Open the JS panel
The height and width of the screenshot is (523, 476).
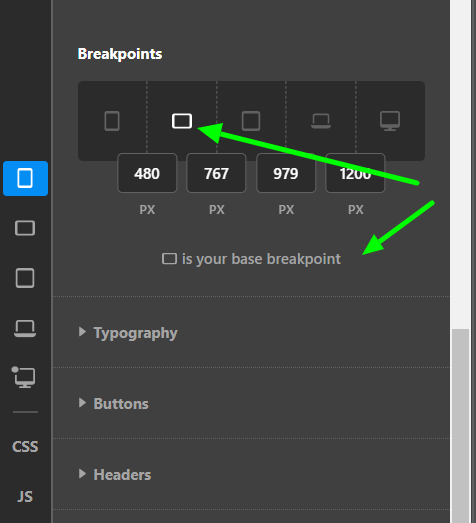click(x=25, y=497)
